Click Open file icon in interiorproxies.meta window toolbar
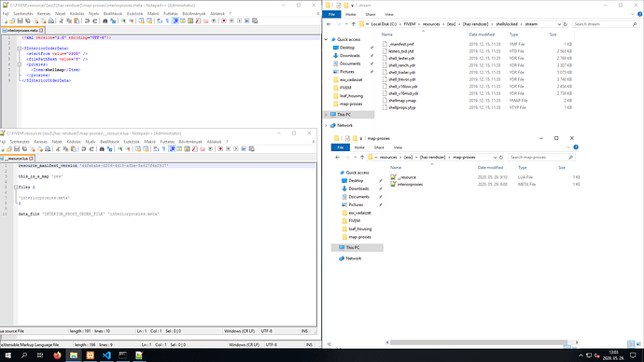This screenshot has height=362, width=644. [12, 21]
